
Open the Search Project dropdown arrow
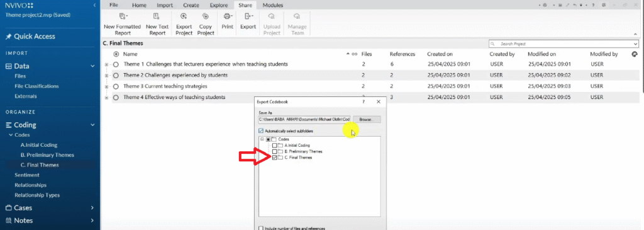(x=635, y=43)
